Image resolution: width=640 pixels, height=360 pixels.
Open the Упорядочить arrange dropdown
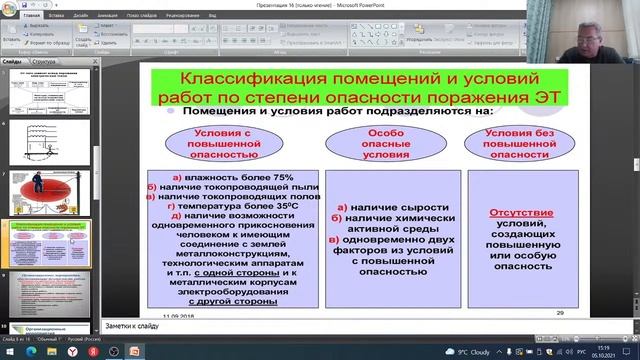tap(419, 33)
